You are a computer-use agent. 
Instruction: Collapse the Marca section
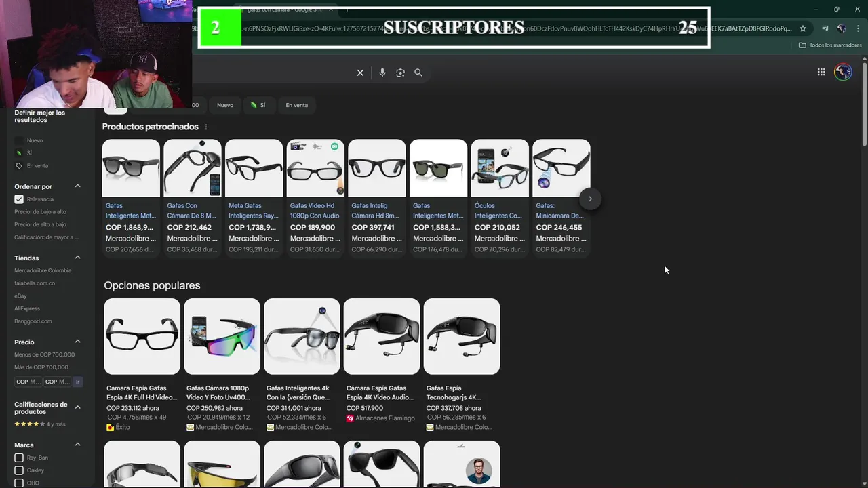(x=77, y=445)
